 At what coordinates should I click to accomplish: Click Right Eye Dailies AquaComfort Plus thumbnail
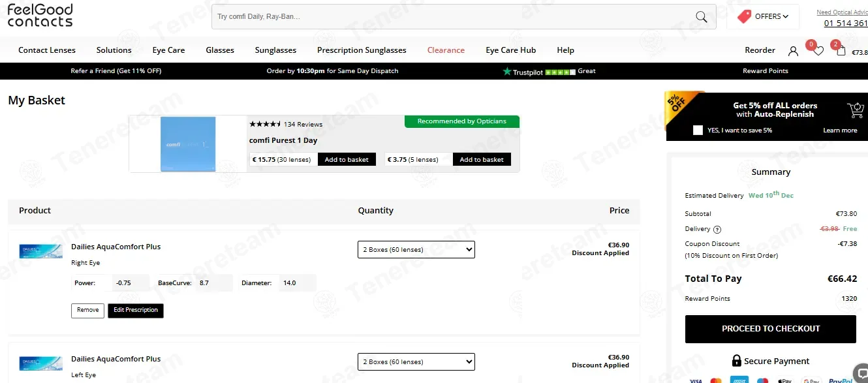point(40,251)
